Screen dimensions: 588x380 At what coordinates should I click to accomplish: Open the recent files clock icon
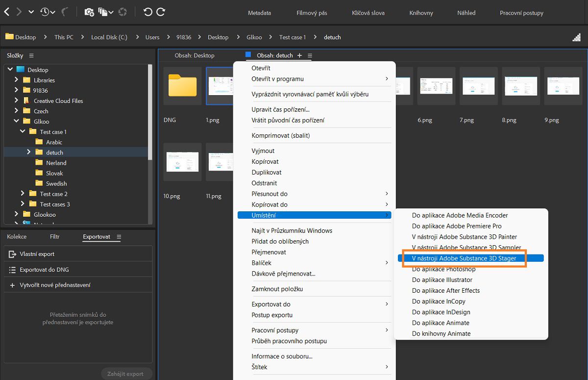[x=45, y=12]
